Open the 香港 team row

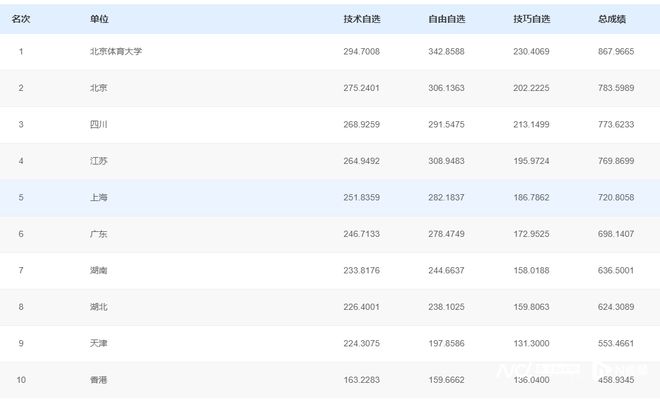click(99, 380)
